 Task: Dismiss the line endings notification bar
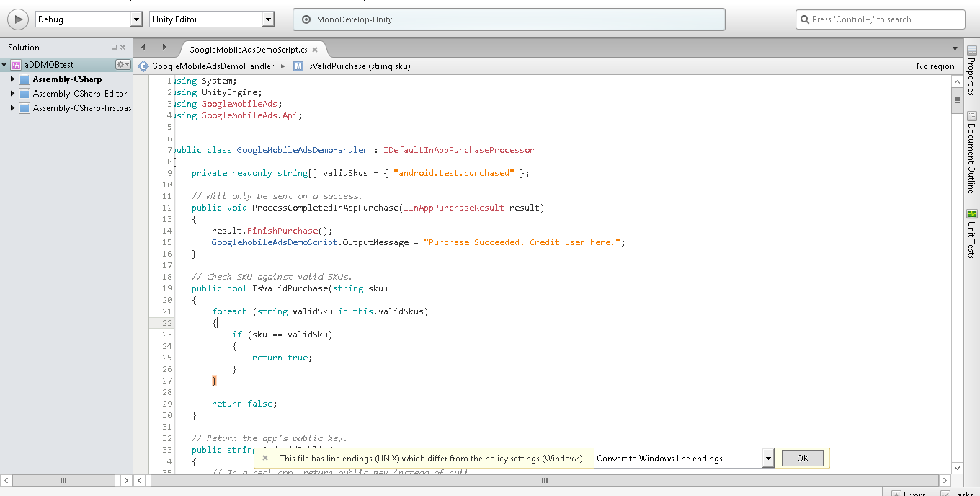pos(265,459)
